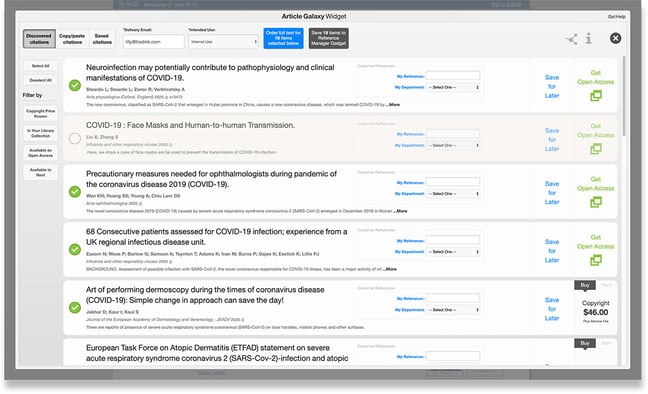Click the citation list vertical scrollbar

coord(624,96)
